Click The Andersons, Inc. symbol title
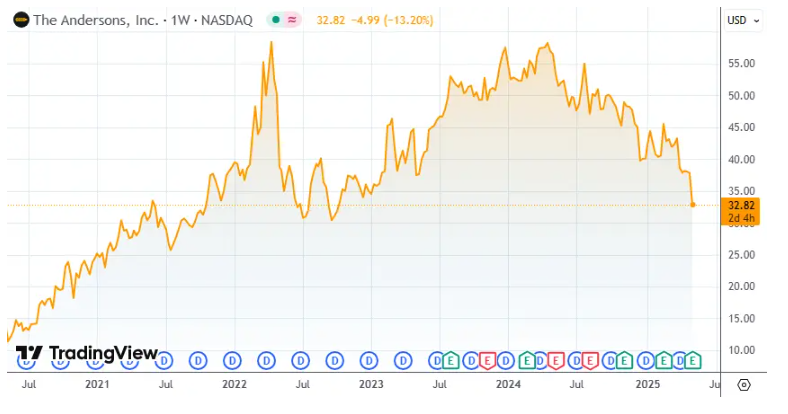788x414 pixels. point(96,20)
